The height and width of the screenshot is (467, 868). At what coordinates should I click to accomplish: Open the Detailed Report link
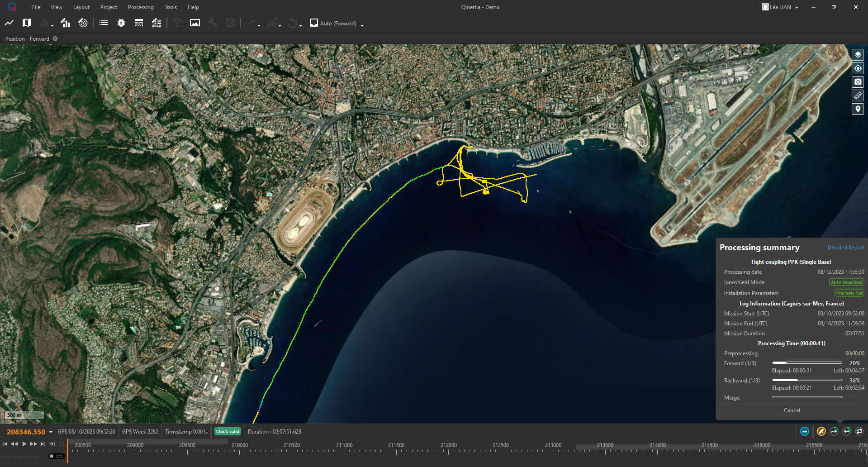click(845, 248)
